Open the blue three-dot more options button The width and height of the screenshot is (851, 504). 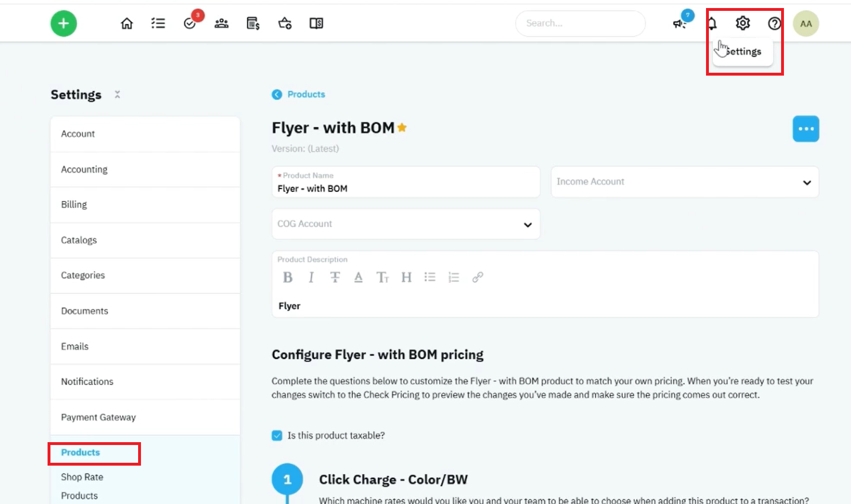806,129
